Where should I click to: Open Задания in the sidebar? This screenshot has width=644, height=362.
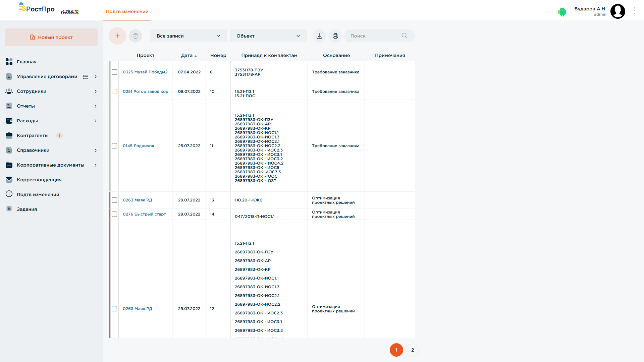coord(27,209)
